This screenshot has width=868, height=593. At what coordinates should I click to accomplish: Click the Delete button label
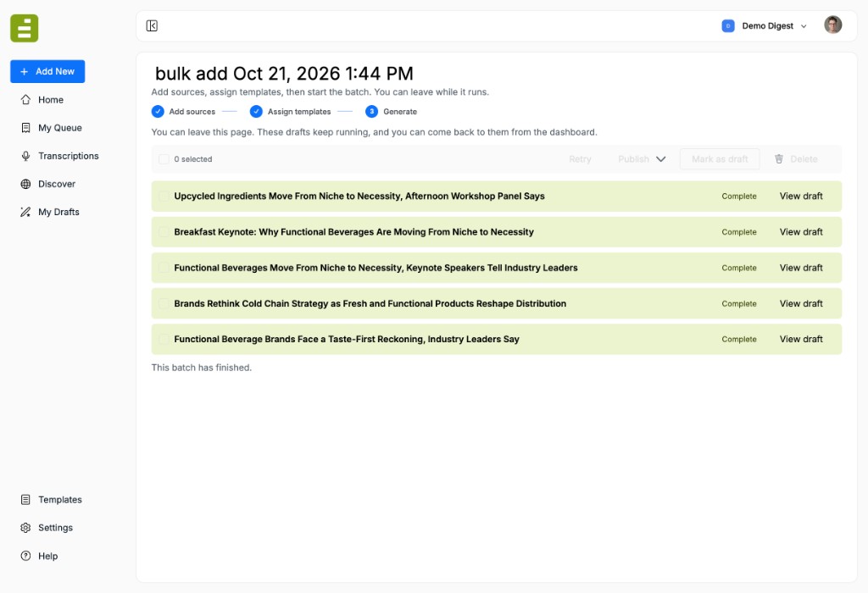804,159
